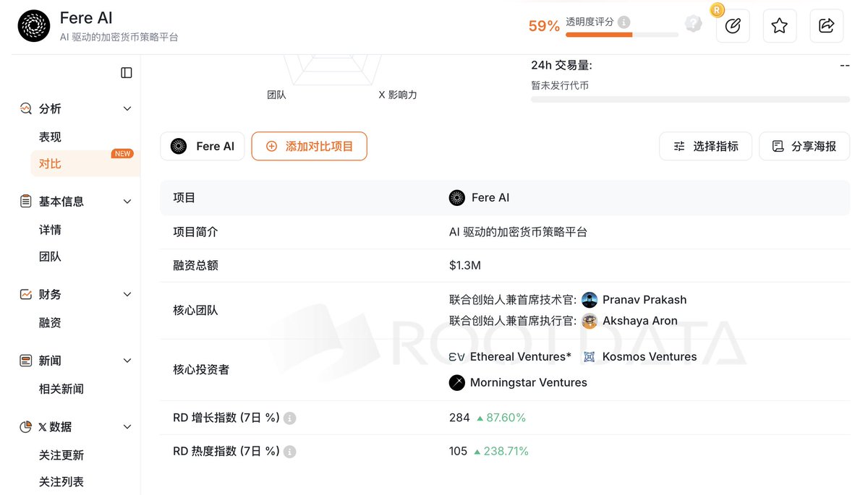Open the 关注更新 sidebar item

(x=61, y=455)
